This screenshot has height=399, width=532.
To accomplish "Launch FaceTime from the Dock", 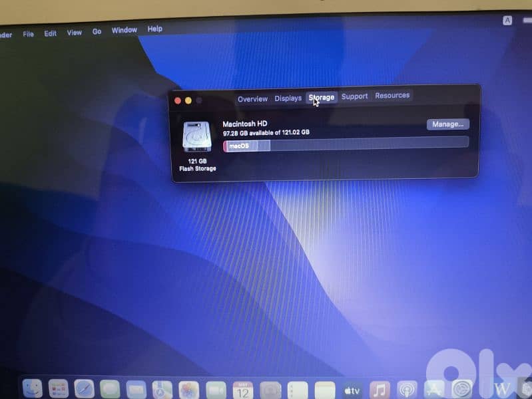I will (x=216, y=390).
